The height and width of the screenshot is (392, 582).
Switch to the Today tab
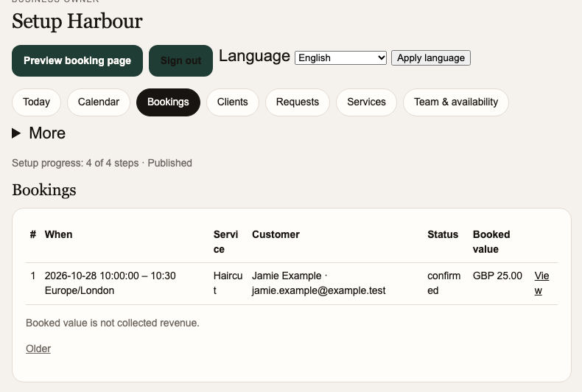click(36, 102)
